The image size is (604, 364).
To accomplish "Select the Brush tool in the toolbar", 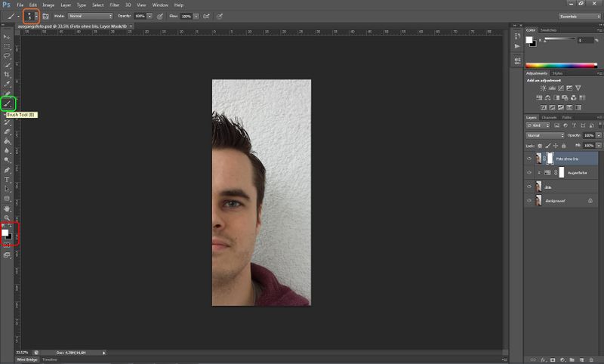I will coord(8,103).
